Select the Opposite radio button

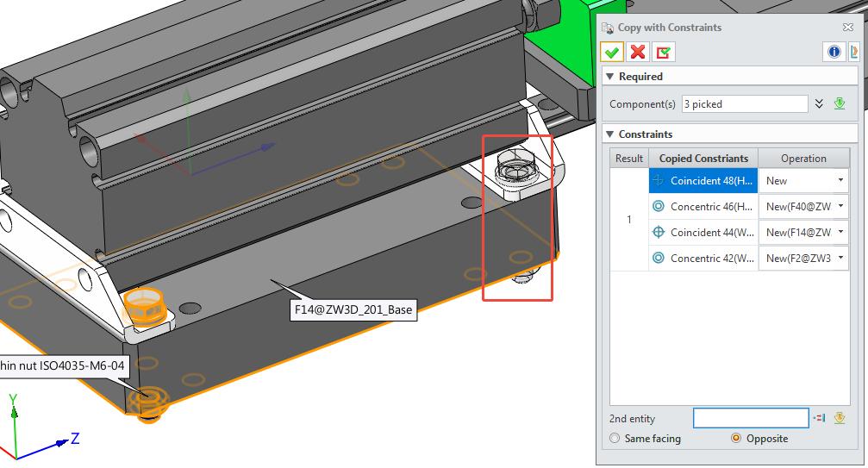coord(735,439)
